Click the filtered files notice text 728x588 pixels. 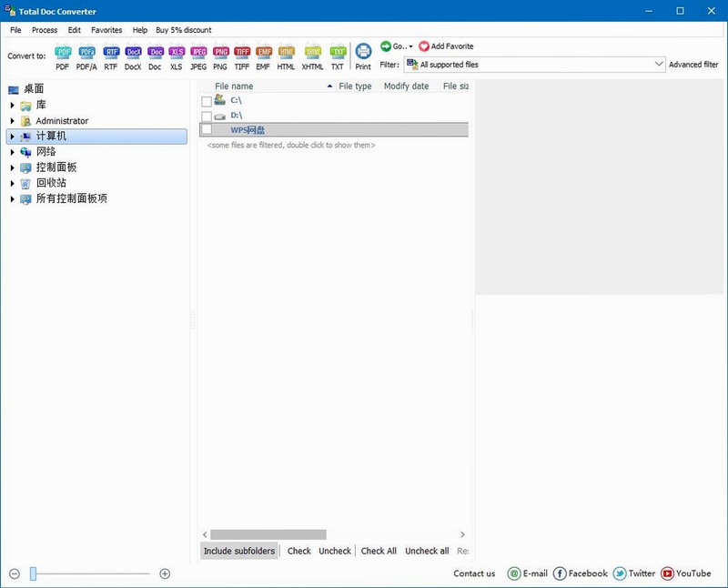pyautogui.click(x=291, y=146)
